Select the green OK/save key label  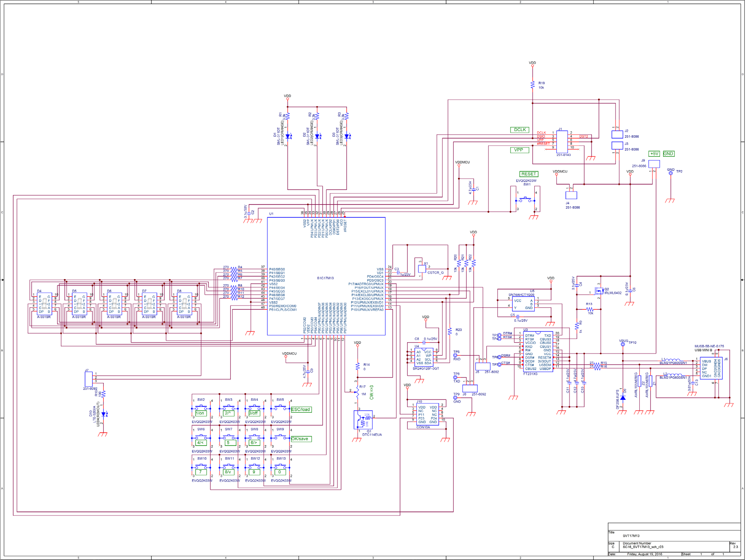(x=301, y=439)
